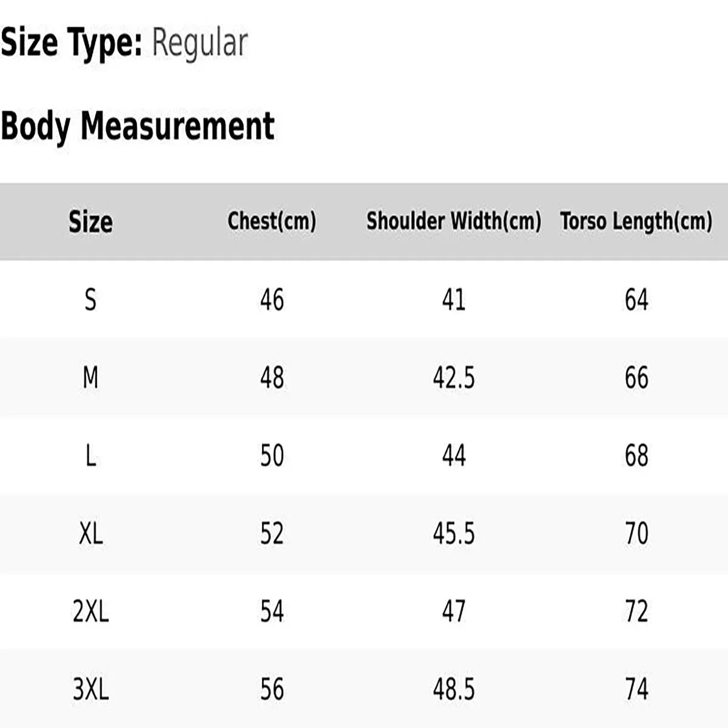Click the Chest(cm) column header
This screenshot has height=728, width=728.
[x=272, y=221]
